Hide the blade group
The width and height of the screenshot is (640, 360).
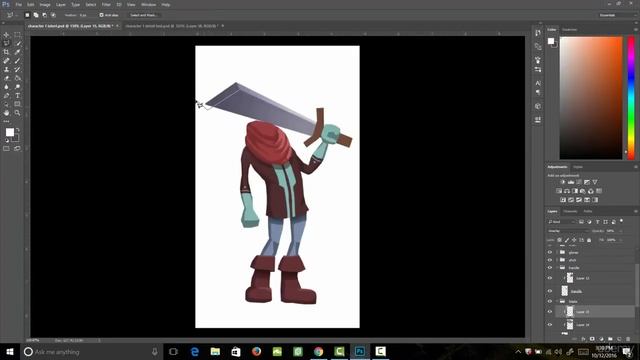click(x=550, y=301)
